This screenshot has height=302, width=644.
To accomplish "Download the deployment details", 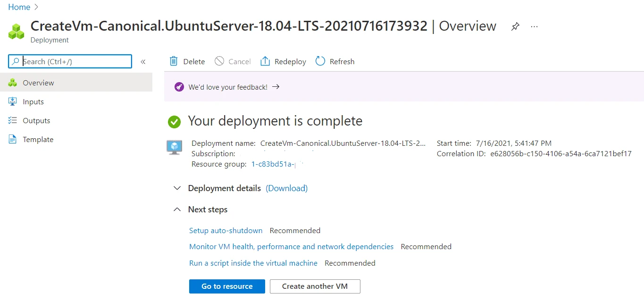I will [286, 188].
